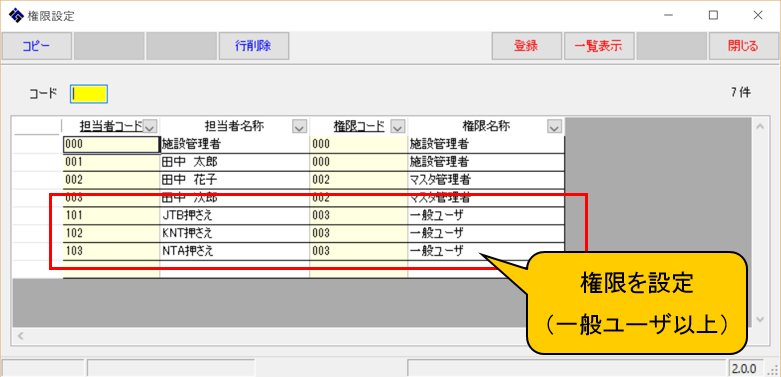Click the 行削除 button

click(x=254, y=46)
